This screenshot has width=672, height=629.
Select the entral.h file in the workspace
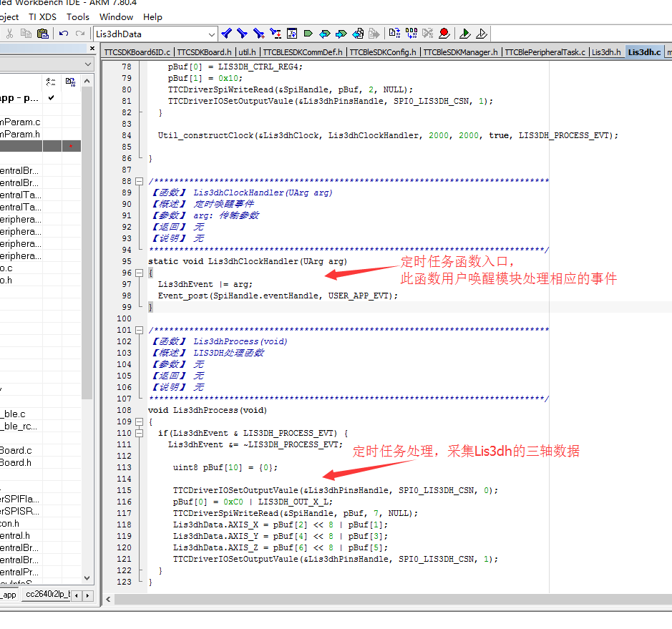[15, 535]
